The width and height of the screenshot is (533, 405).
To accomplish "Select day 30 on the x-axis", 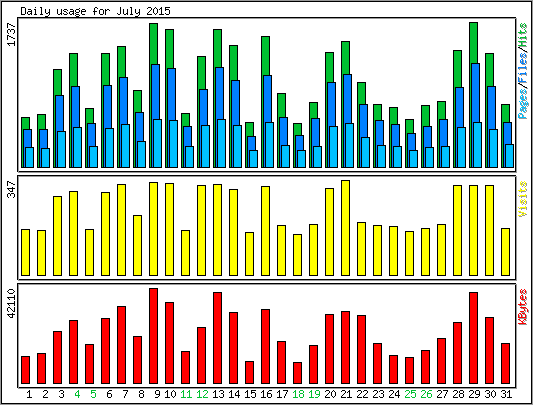I will (x=490, y=394).
